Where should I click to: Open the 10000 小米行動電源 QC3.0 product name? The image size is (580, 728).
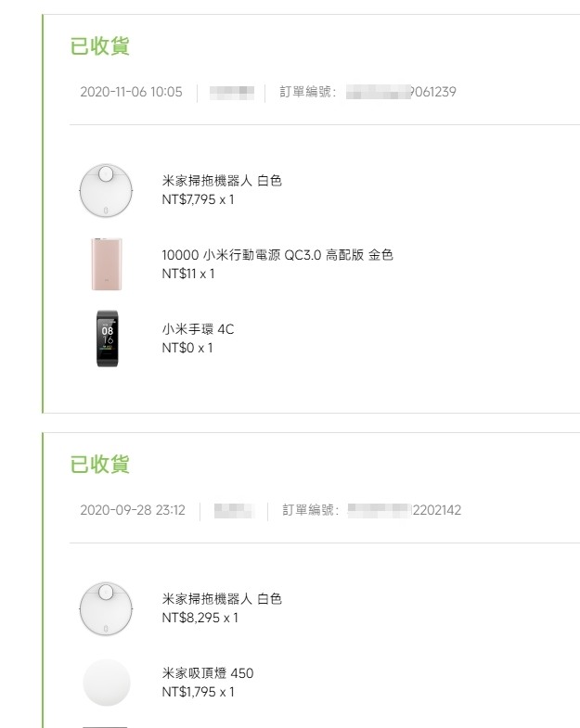(x=277, y=255)
